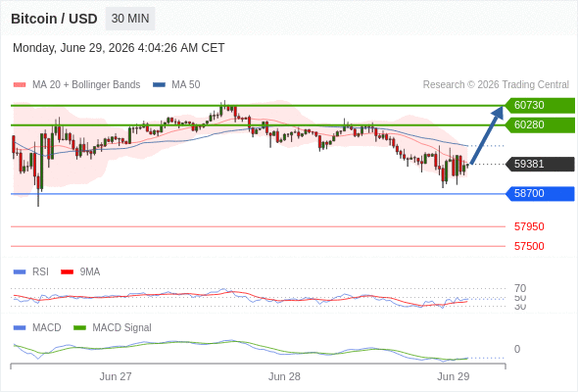Screen dimensions: 578x392
Task: Click the Jun 27 date axis label
Action: (x=116, y=376)
